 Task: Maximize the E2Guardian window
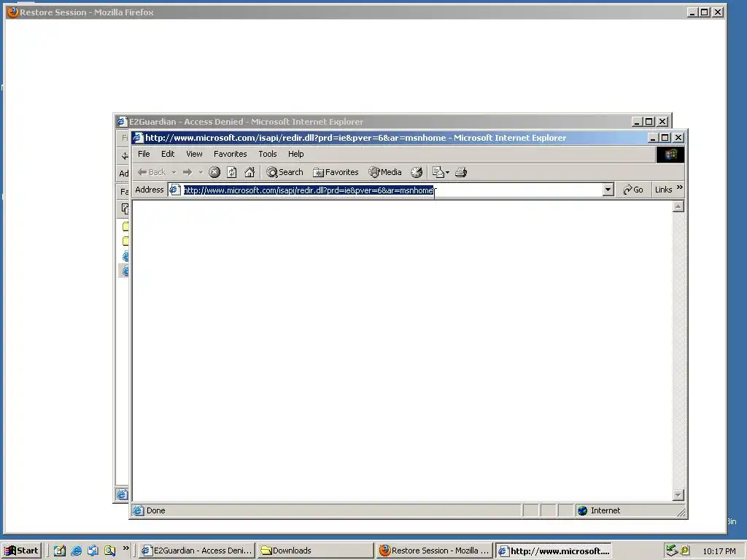click(x=649, y=122)
